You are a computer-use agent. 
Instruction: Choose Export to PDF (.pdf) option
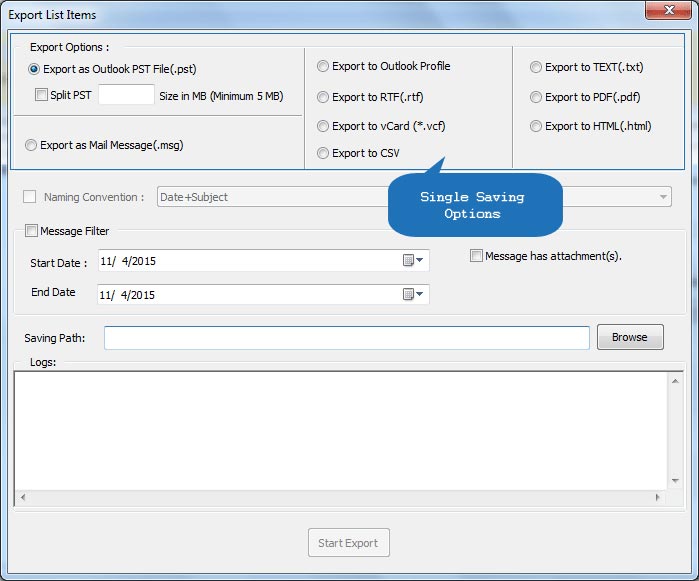(x=537, y=97)
